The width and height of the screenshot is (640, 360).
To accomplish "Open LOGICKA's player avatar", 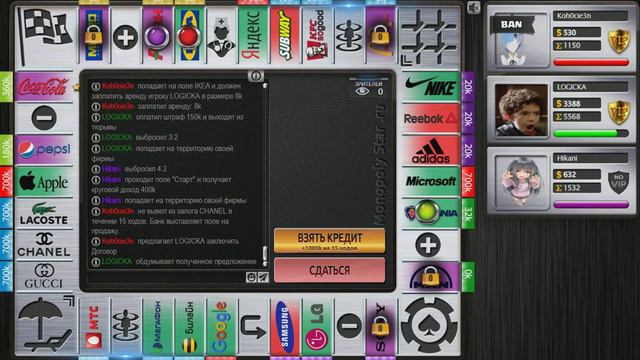I will click(x=521, y=110).
